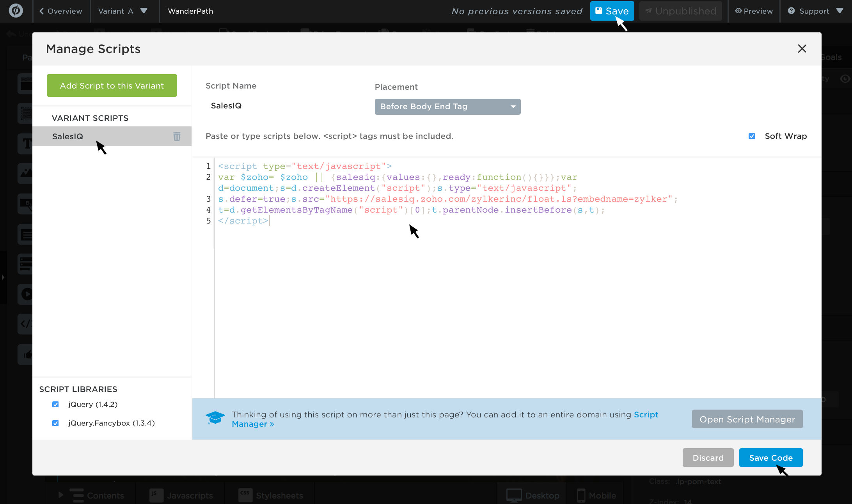The height and width of the screenshot is (504, 852).
Task: Uncheck the jQuery (1.4.2) library
Action: (x=55, y=405)
